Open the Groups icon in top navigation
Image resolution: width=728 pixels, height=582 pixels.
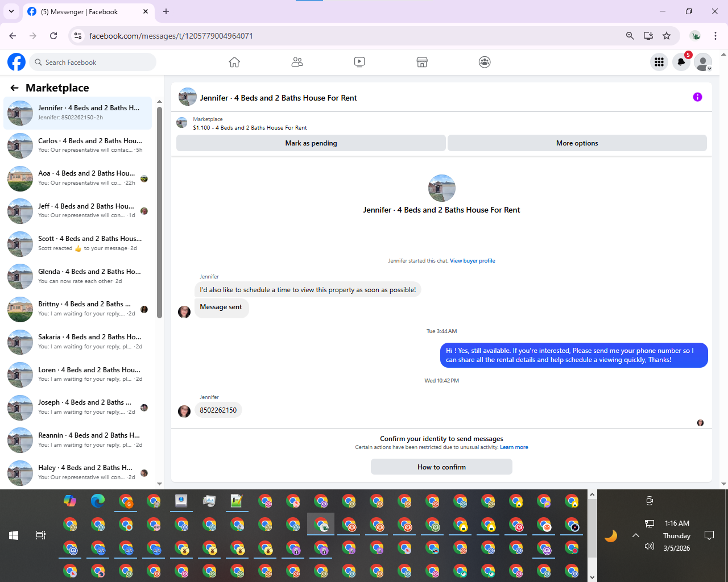coord(485,62)
